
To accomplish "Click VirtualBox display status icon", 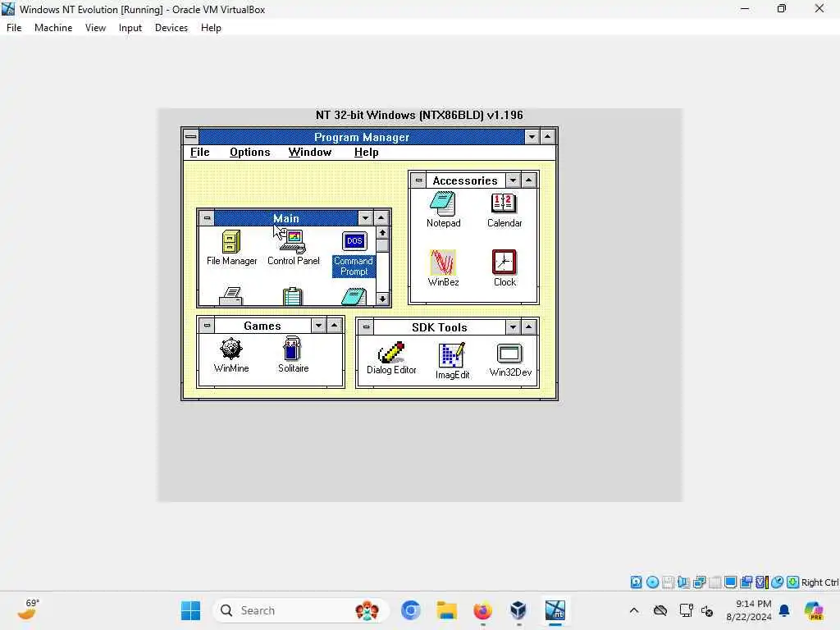I will [730, 582].
